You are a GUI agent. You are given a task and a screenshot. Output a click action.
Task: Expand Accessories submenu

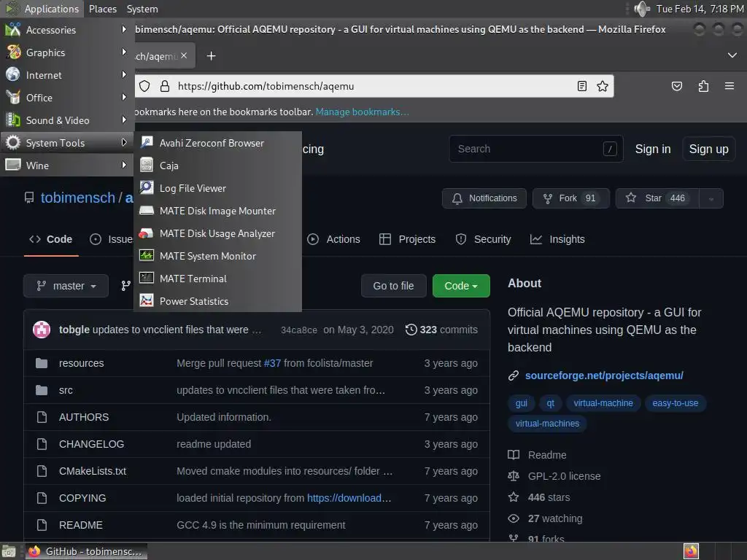[66, 30]
